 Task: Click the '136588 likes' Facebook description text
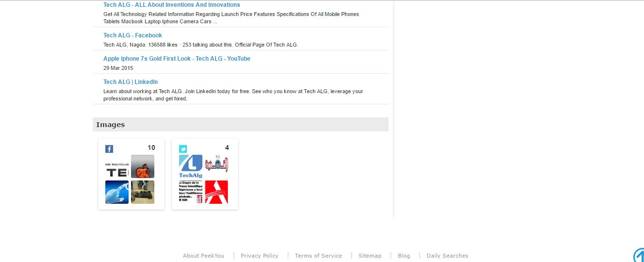200,45
